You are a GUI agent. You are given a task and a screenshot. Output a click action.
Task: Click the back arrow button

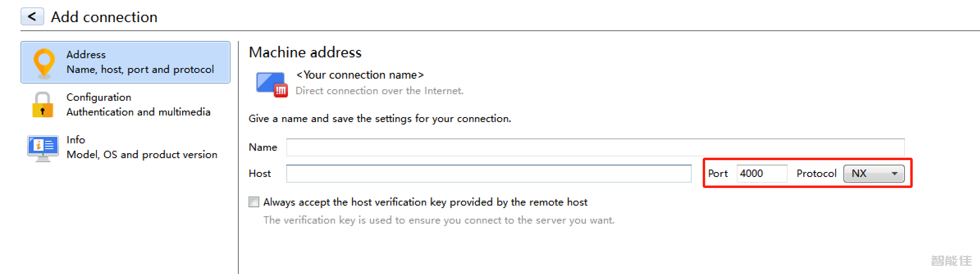(32, 17)
